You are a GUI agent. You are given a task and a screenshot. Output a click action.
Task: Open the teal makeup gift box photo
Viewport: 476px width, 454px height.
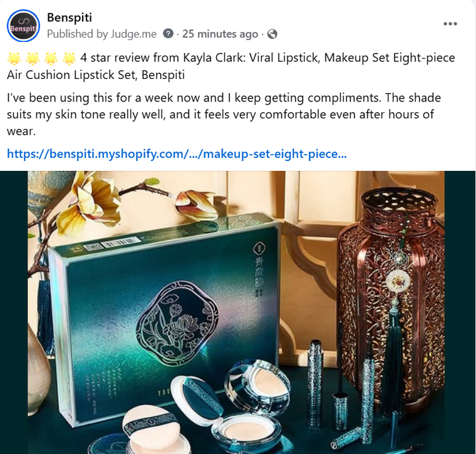236,312
